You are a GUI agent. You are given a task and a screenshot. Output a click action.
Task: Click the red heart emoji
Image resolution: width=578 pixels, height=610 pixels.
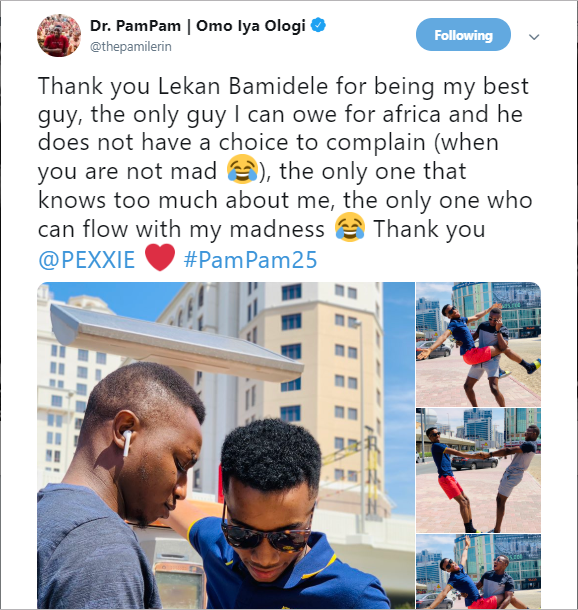point(159,258)
